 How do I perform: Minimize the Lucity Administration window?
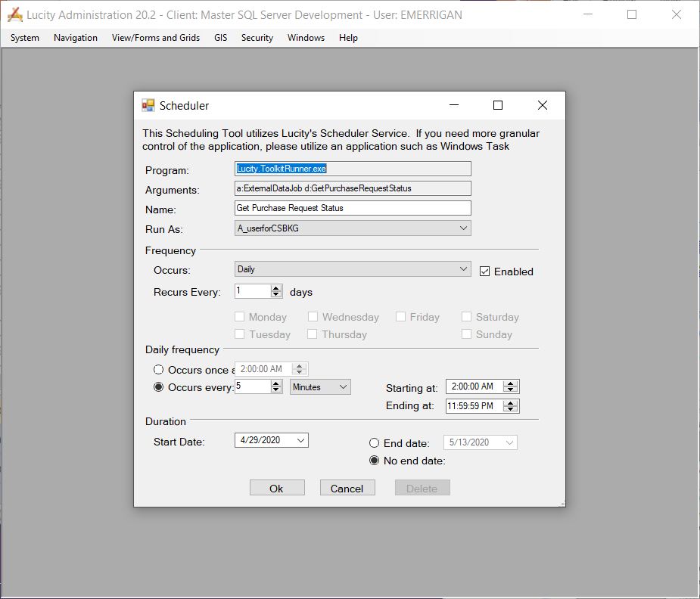pos(588,14)
